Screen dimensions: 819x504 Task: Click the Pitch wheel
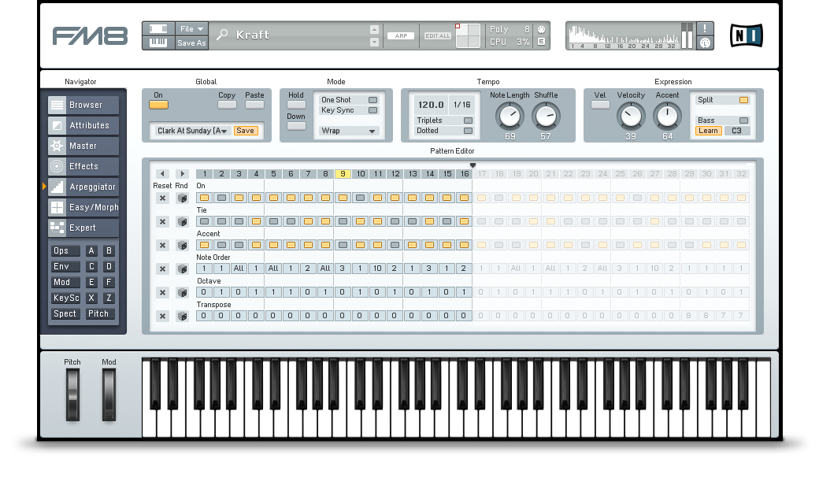[72, 395]
